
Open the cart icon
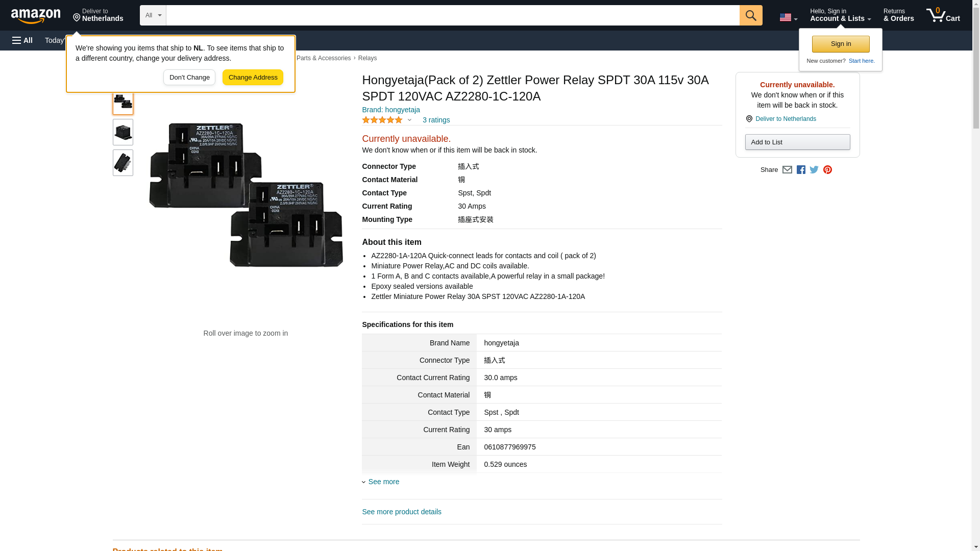(x=943, y=15)
